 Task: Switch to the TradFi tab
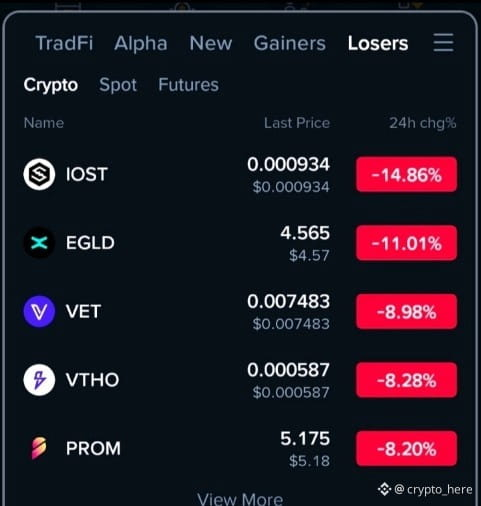(64, 43)
